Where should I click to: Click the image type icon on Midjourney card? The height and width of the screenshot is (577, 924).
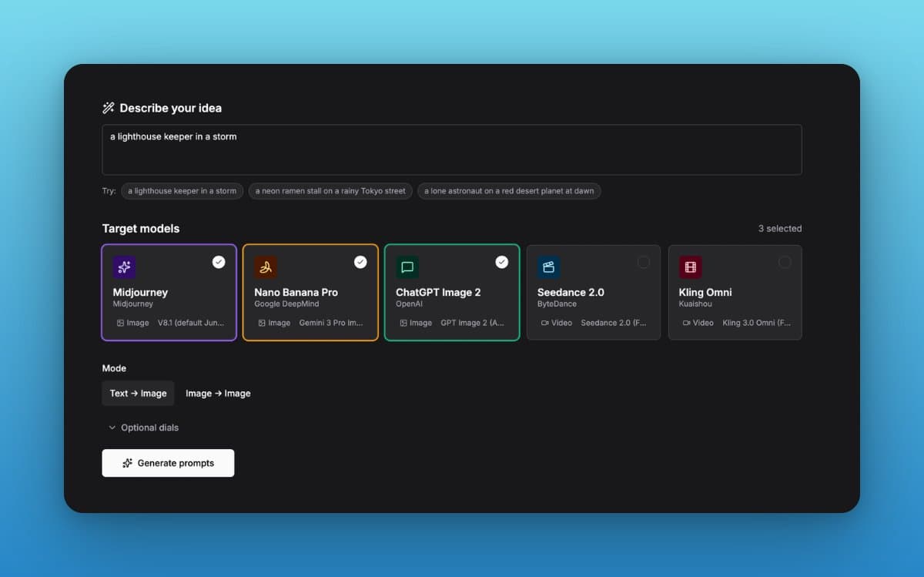coord(120,323)
